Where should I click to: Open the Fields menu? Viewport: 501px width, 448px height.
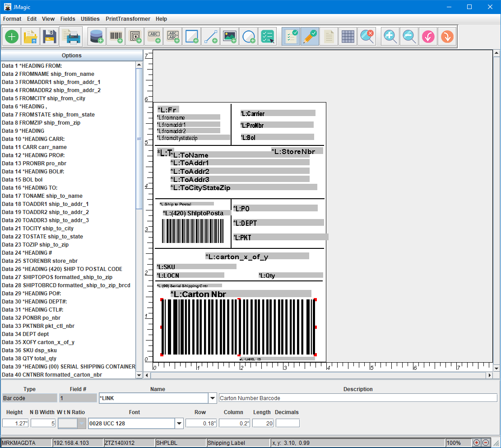(x=68, y=19)
